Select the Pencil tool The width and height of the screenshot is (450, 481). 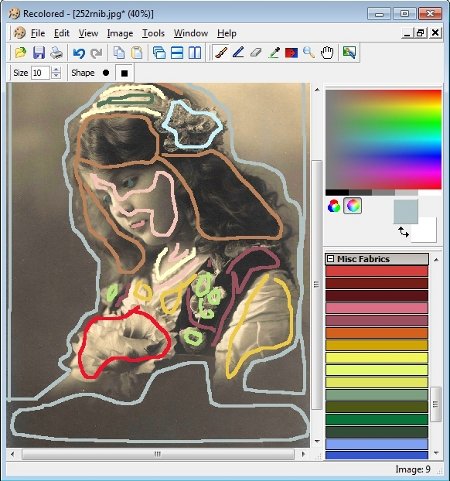pos(238,53)
